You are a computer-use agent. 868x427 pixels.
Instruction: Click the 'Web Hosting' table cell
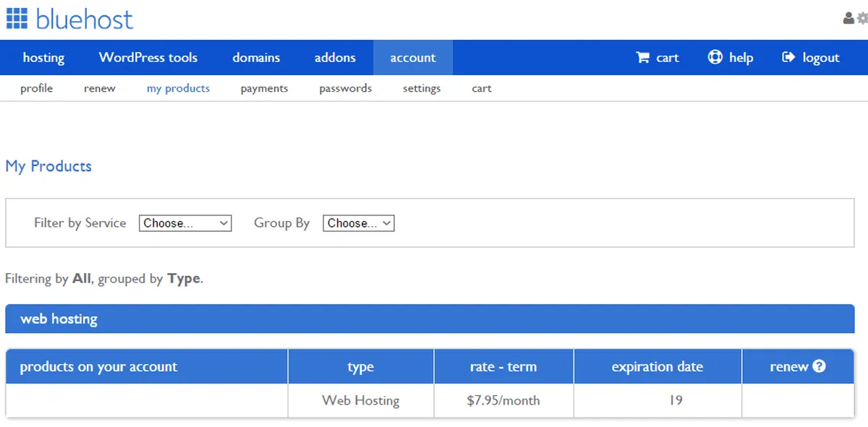[361, 400]
